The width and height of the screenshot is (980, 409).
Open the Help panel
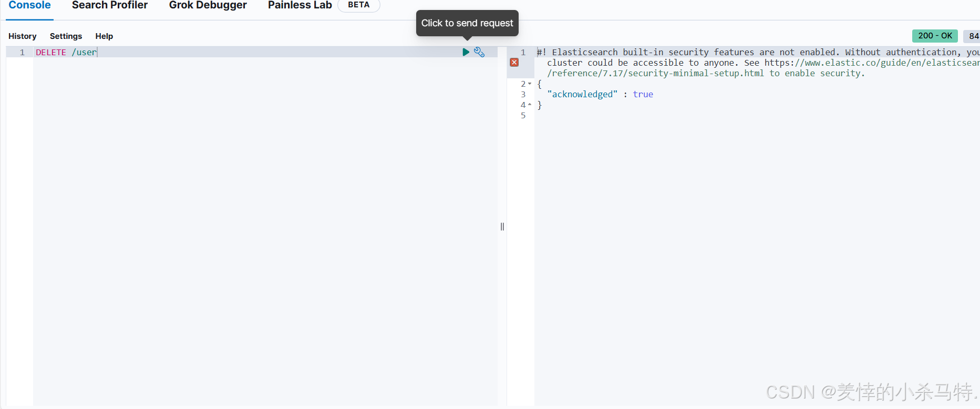pos(104,36)
